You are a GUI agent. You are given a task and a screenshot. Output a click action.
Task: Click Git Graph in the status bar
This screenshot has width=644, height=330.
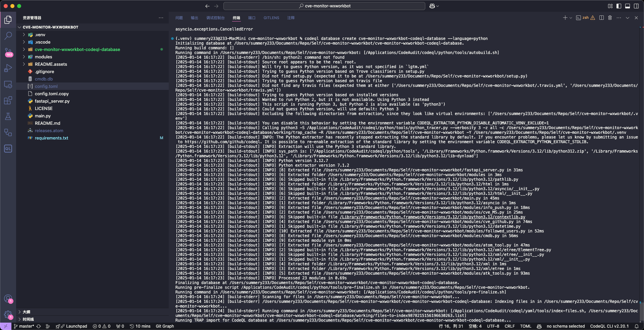click(x=165, y=326)
